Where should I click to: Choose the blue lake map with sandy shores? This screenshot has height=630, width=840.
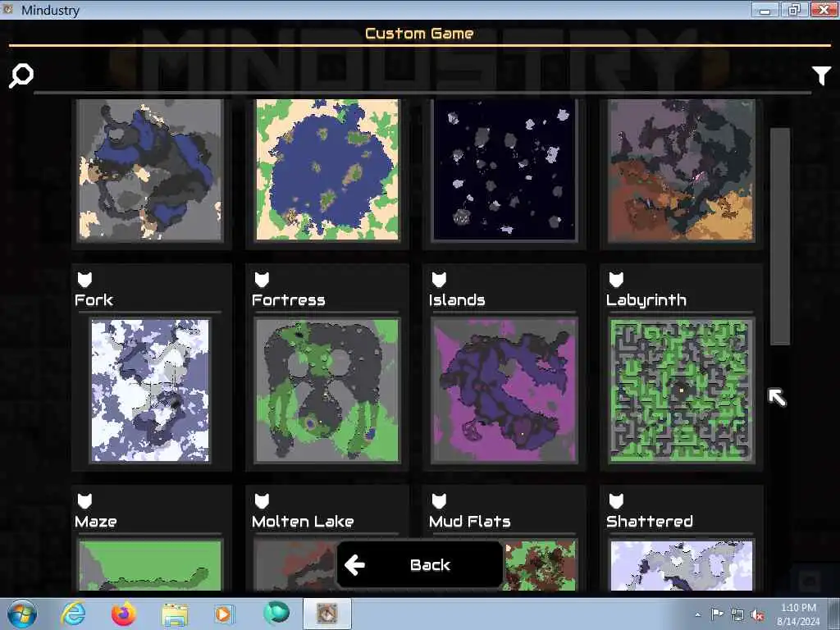coord(326,169)
